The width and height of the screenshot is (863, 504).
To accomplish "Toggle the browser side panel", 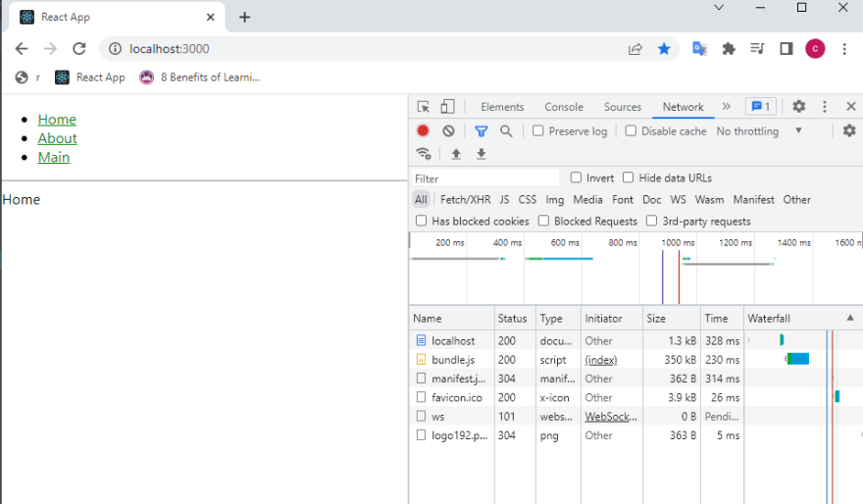I will point(787,49).
